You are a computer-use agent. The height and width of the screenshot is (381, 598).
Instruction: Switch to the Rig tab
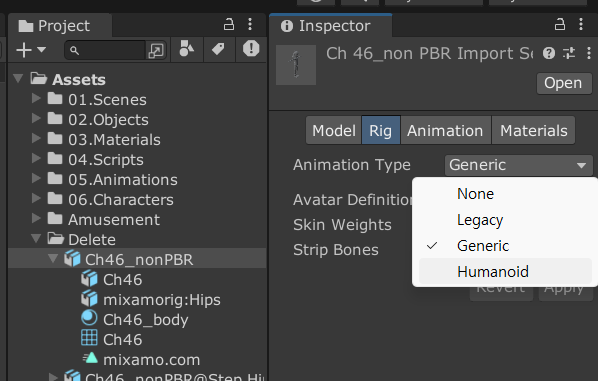click(381, 131)
